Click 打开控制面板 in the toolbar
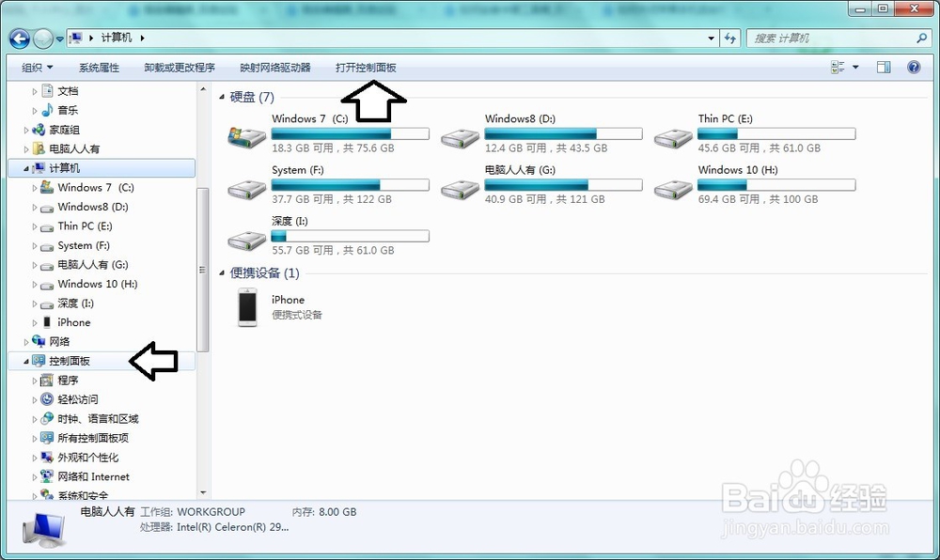 [366, 68]
